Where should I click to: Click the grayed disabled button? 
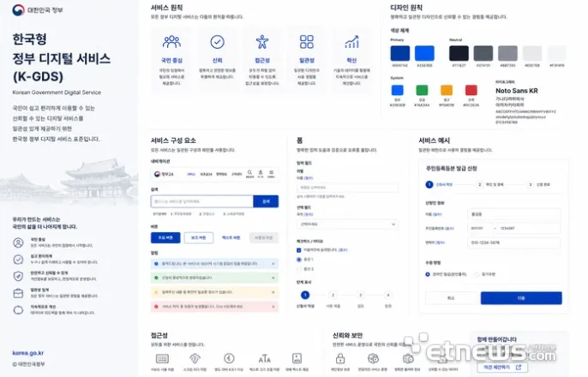point(264,237)
